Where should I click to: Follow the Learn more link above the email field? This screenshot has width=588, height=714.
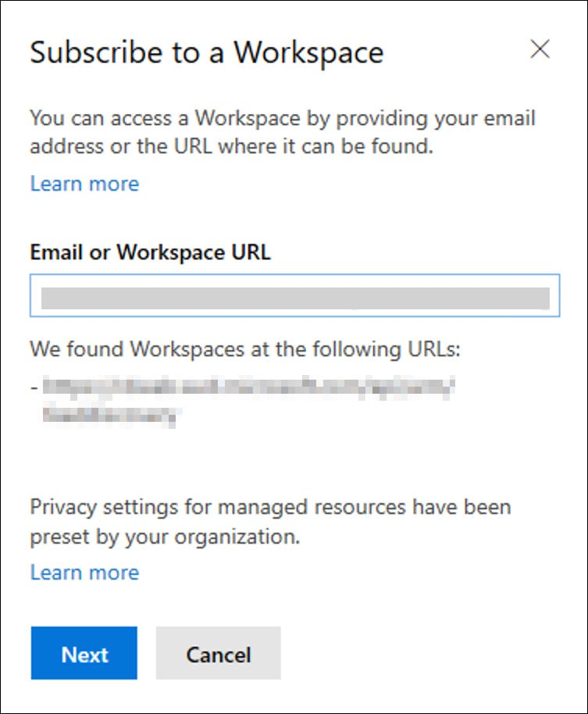coord(84,184)
